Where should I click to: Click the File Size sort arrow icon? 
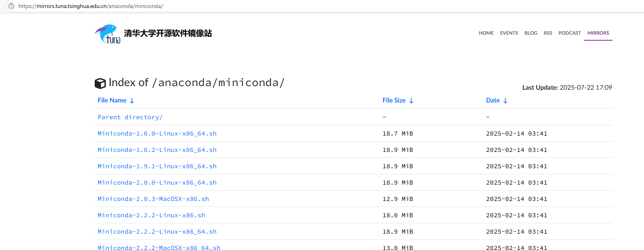coord(411,100)
